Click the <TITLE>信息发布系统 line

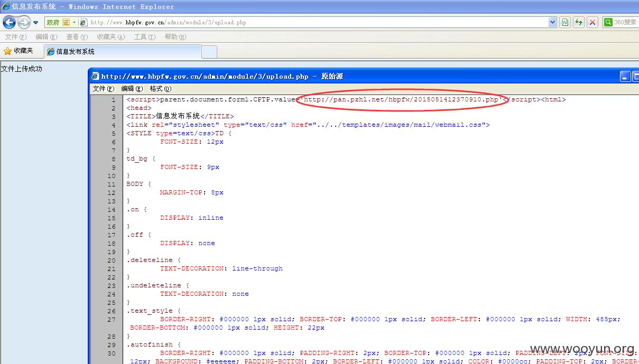pos(180,116)
